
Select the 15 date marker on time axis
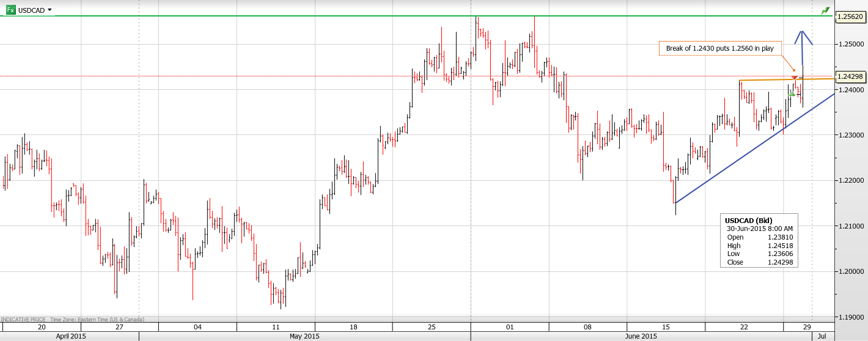(666, 327)
